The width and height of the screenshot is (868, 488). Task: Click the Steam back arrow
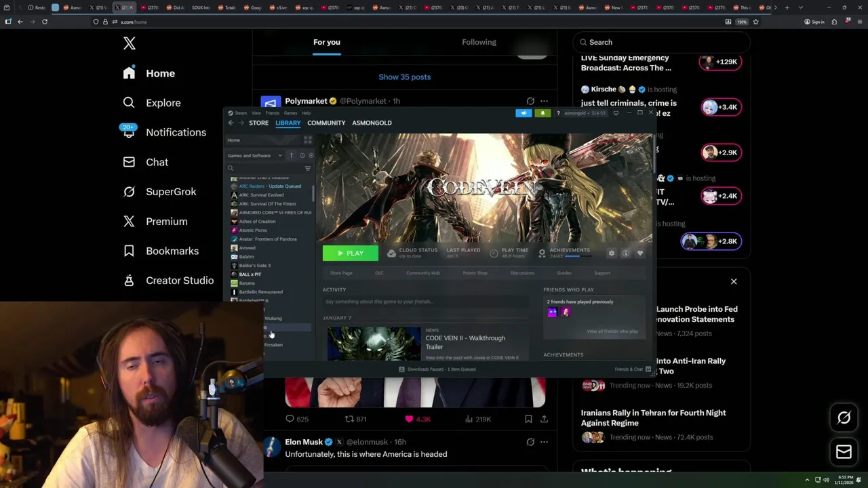231,123
